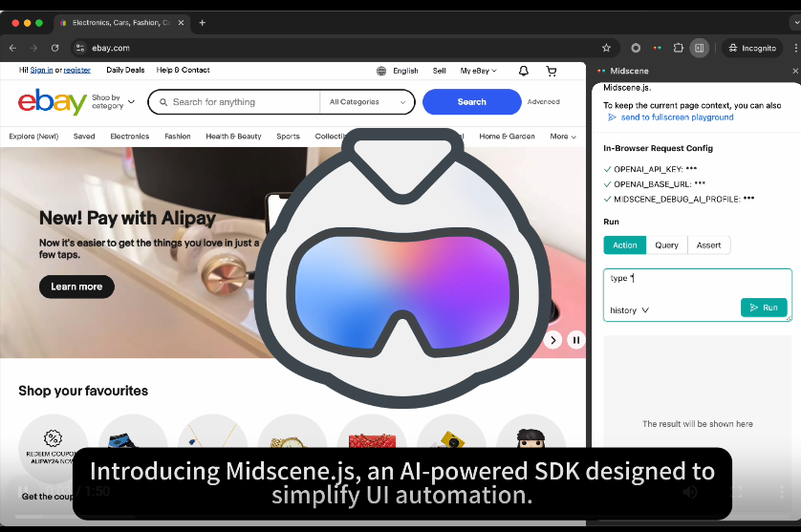Image resolution: width=801 pixels, height=532 pixels.
Task: Open the Chrome three-dot menu
Action: coord(795,48)
